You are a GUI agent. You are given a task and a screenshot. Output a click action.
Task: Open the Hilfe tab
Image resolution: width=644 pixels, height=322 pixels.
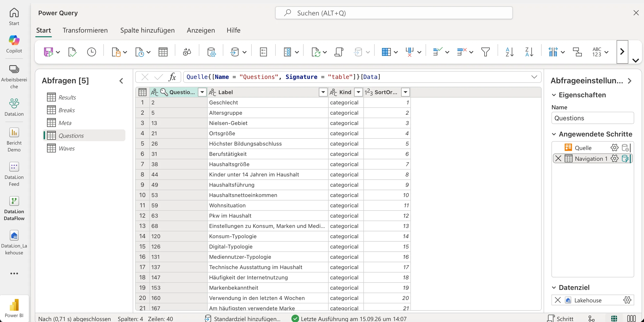coord(234,30)
